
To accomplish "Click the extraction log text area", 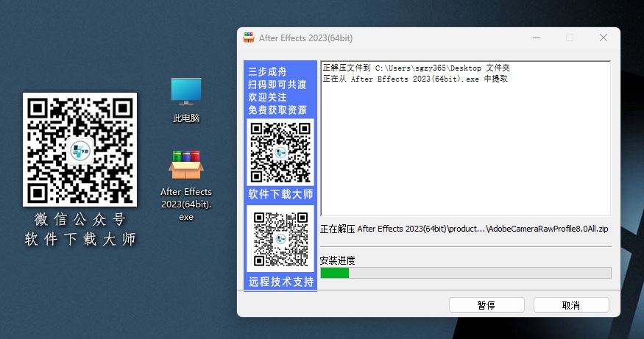I will [466, 138].
